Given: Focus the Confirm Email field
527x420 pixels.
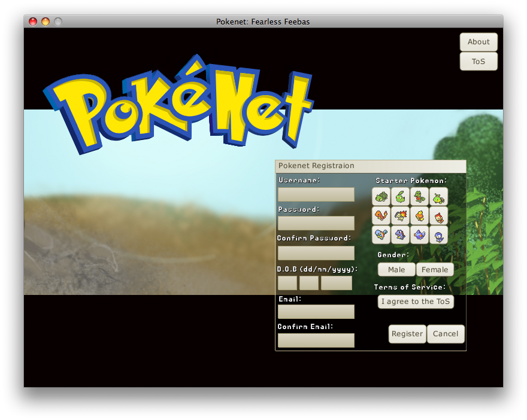Looking at the screenshot, I should point(316,340).
